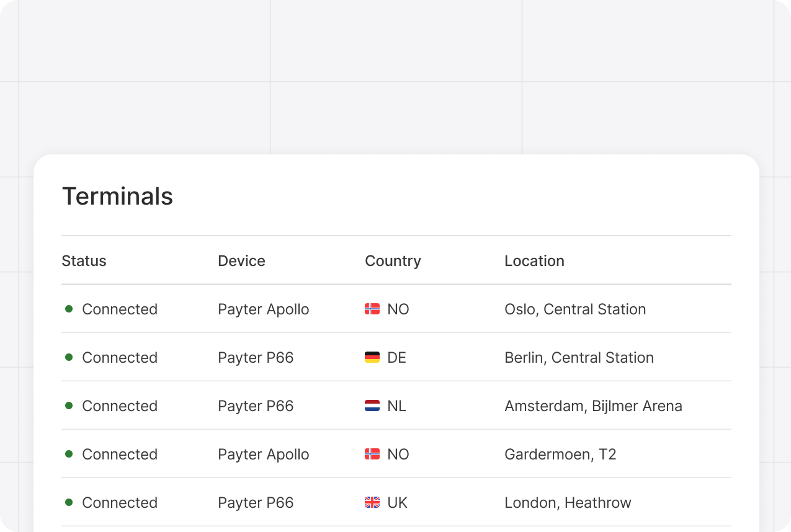Click the Terminals heading
Image resolution: width=791 pixels, height=532 pixels.
click(117, 197)
